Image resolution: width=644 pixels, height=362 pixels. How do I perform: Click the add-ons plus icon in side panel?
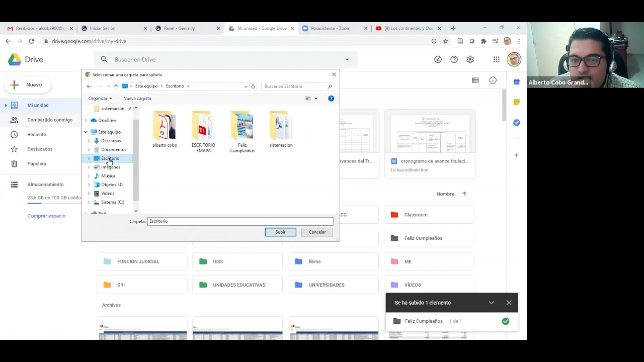click(517, 155)
